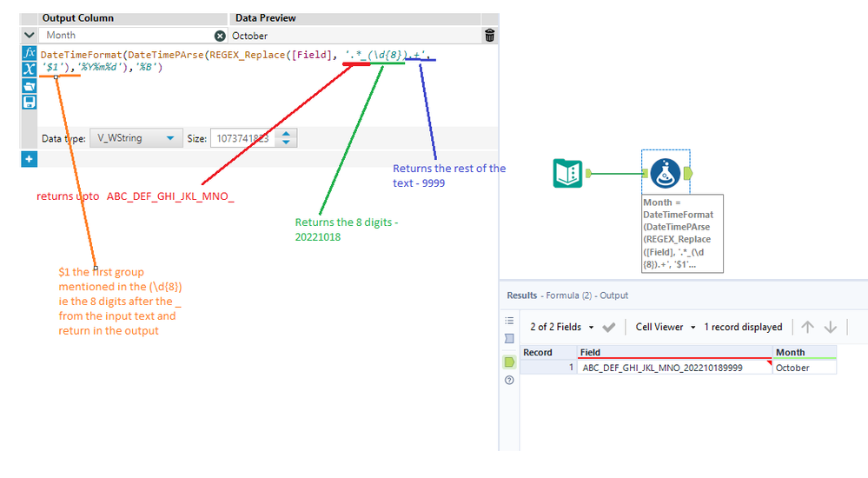Screen dimensions: 868x478
Task: Click the checkmark in results toolbar
Action: tap(609, 328)
